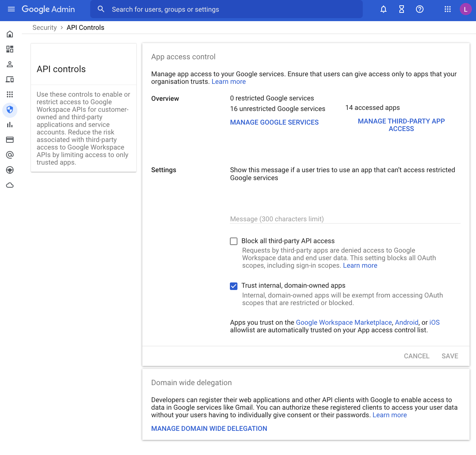Uncheck Trust internal, domain-owned apps
The height and width of the screenshot is (455, 476).
(x=234, y=286)
